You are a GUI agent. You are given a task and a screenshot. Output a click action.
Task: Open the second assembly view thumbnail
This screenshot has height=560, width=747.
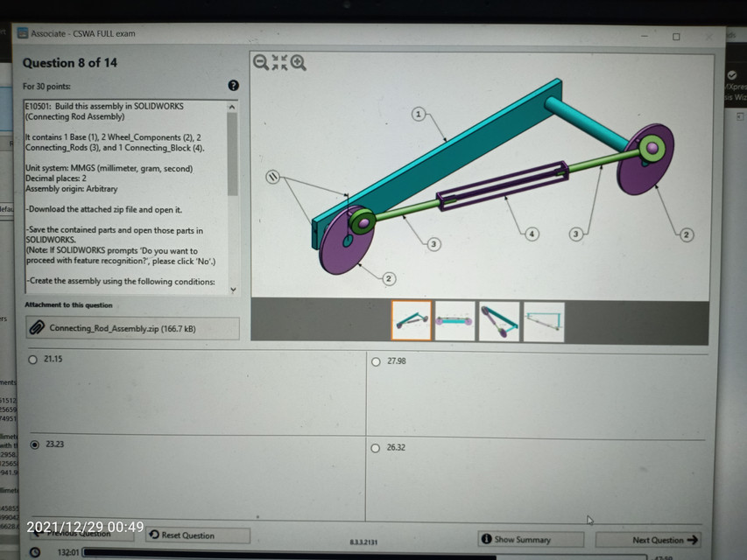click(454, 321)
